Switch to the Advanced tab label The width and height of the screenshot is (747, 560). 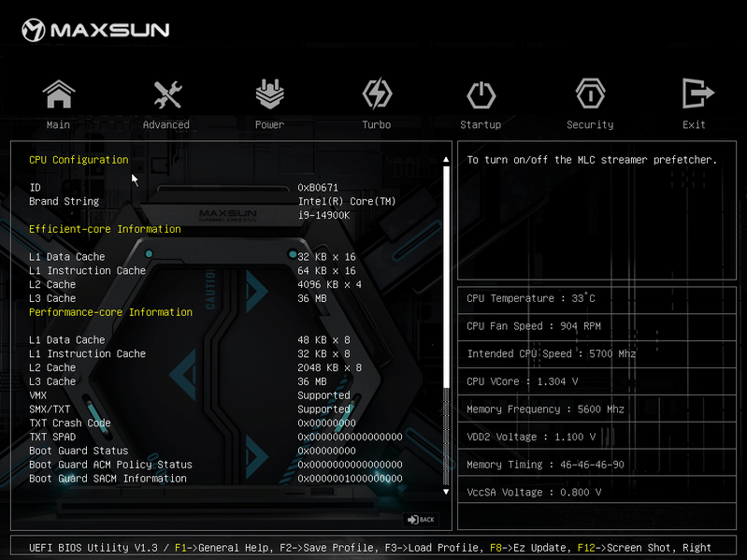click(166, 124)
